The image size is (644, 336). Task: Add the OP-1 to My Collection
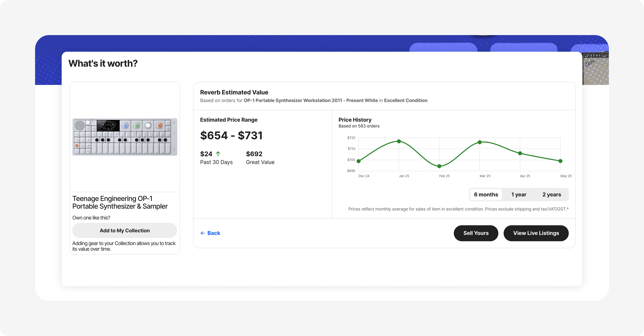point(125,230)
